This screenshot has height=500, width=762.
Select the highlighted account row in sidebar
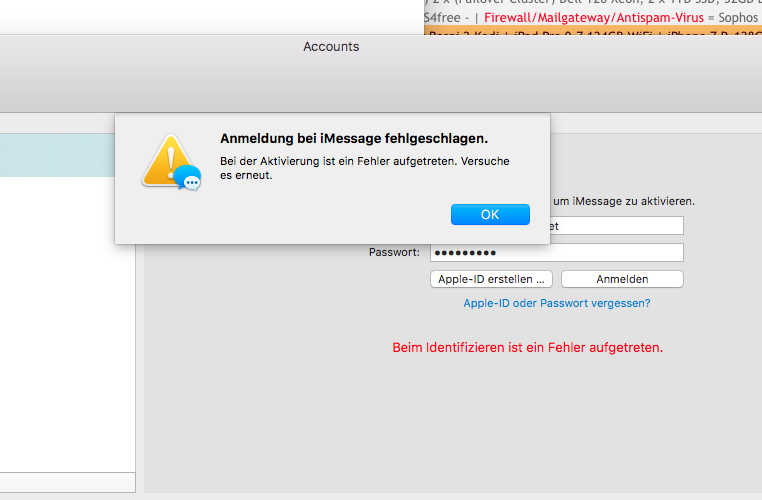[57, 155]
